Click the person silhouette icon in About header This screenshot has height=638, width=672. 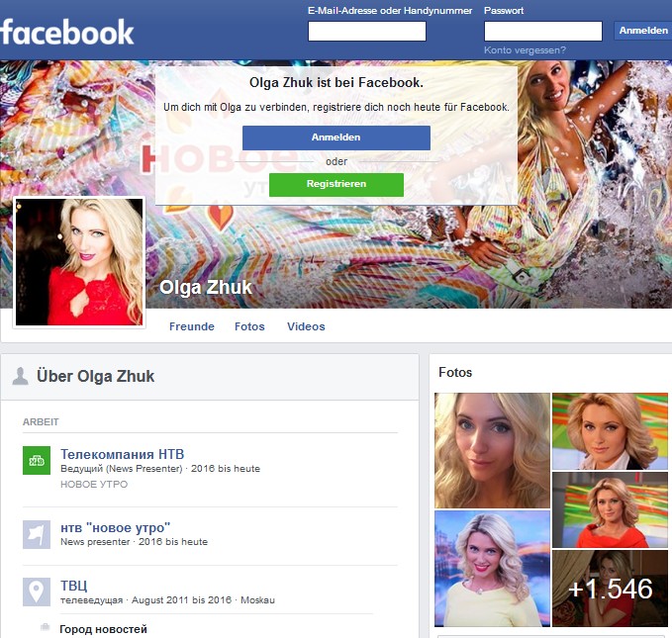tap(20, 376)
